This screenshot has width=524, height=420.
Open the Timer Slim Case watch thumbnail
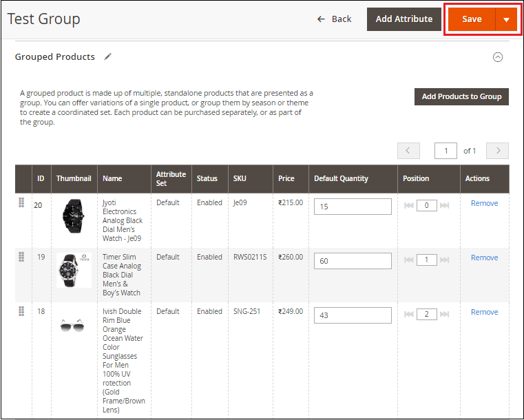pyautogui.click(x=74, y=270)
